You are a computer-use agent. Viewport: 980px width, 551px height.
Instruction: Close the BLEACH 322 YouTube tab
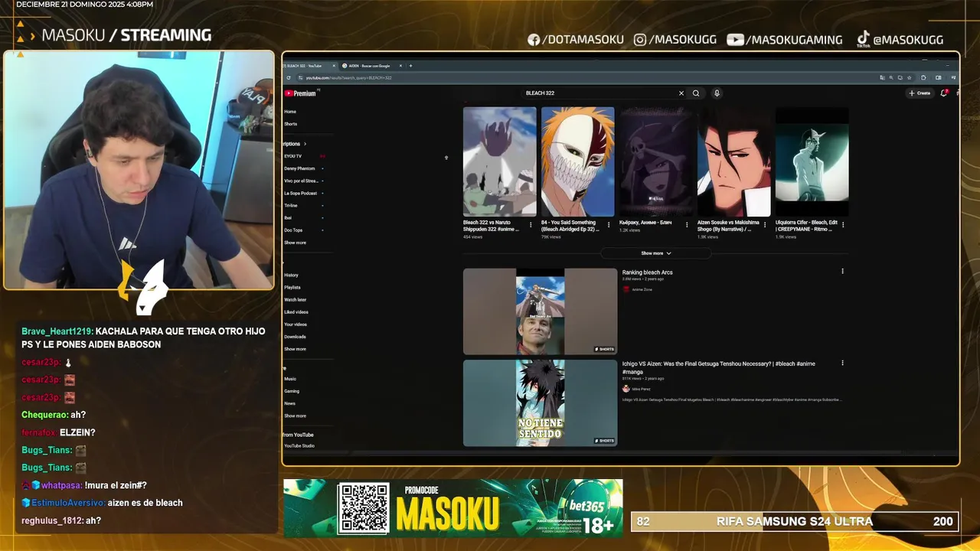334,66
